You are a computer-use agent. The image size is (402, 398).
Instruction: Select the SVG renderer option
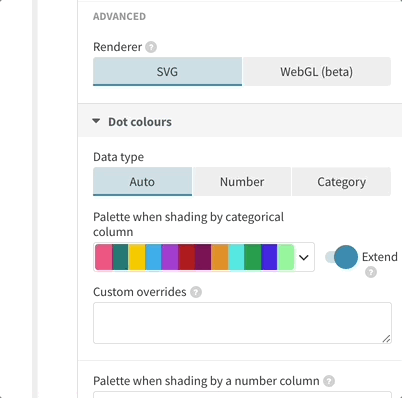167,72
